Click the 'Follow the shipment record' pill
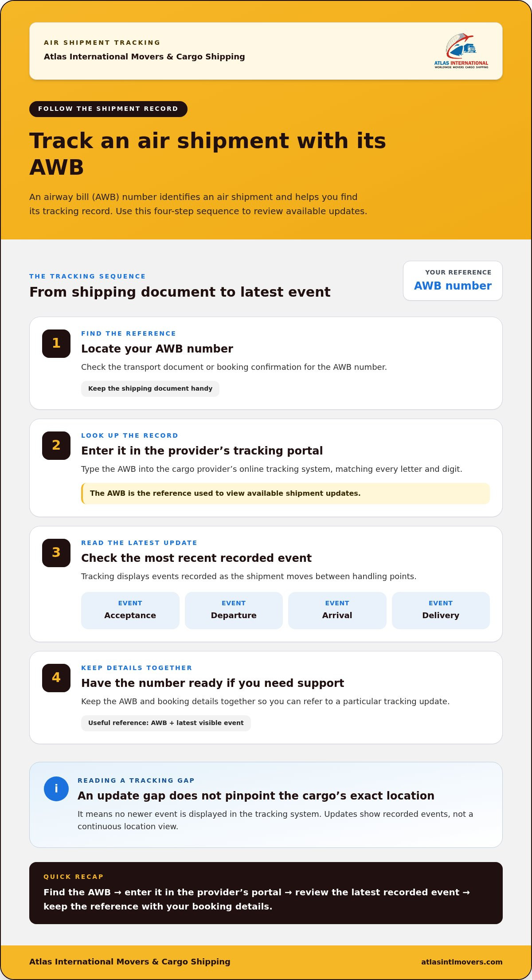This screenshot has width=532, height=980. pyautogui.click(x=108, y=109)
